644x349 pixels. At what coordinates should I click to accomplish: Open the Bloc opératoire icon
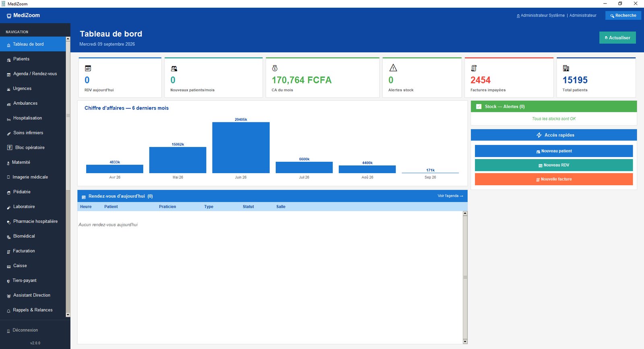tap(10, 147)
